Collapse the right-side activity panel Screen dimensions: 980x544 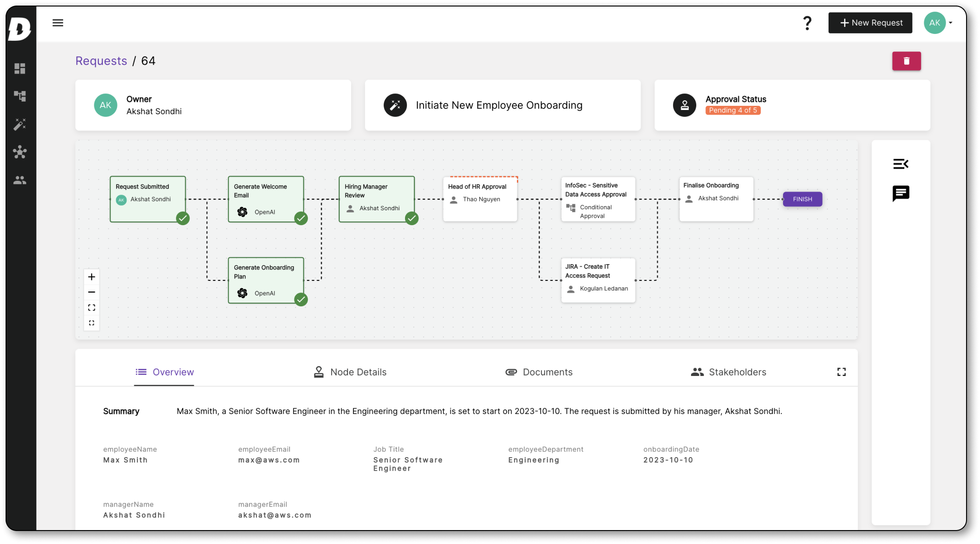[901, 163]
